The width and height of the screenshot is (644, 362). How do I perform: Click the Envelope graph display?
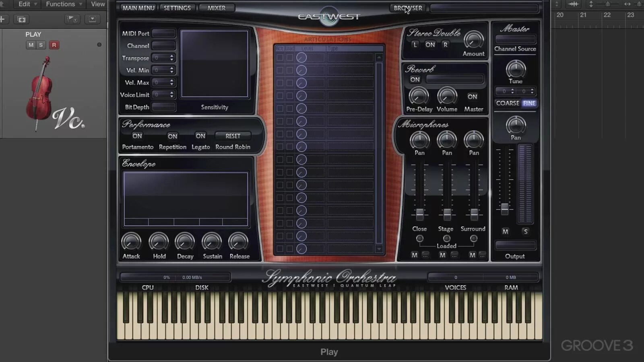coord(186,199)
